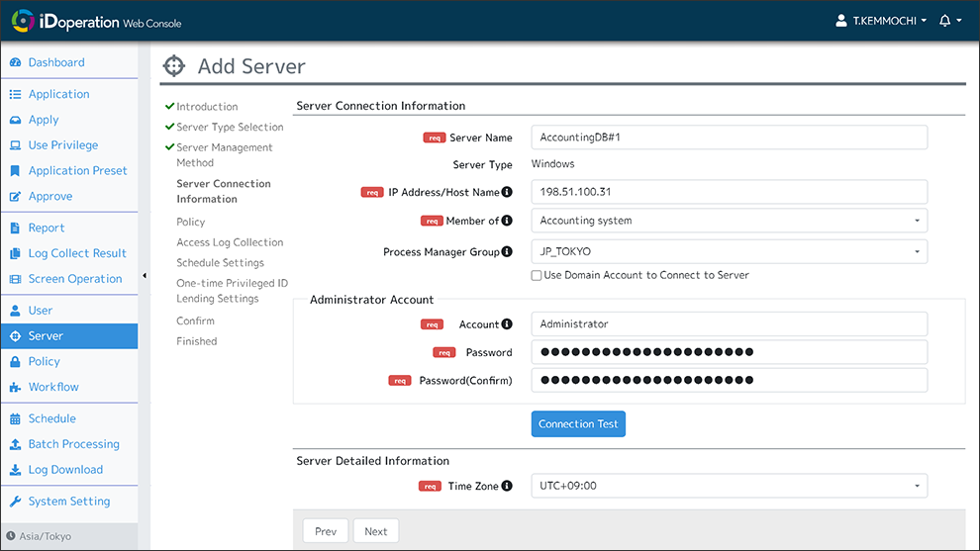
Task: Click the user profile silhouette icon
Action: (x=841, y=21)
